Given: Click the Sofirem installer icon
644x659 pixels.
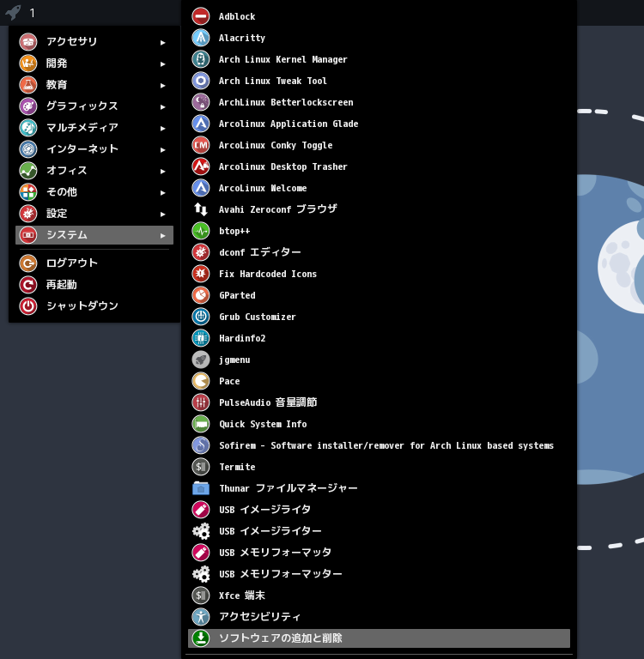Looking at the screenshot, I should point(201,445).
